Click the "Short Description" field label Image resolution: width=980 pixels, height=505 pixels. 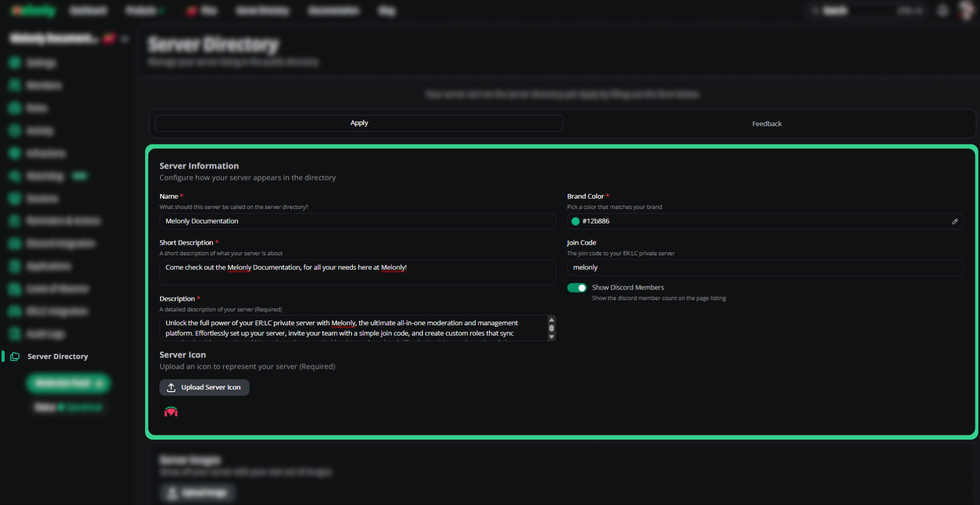[186, 243]
